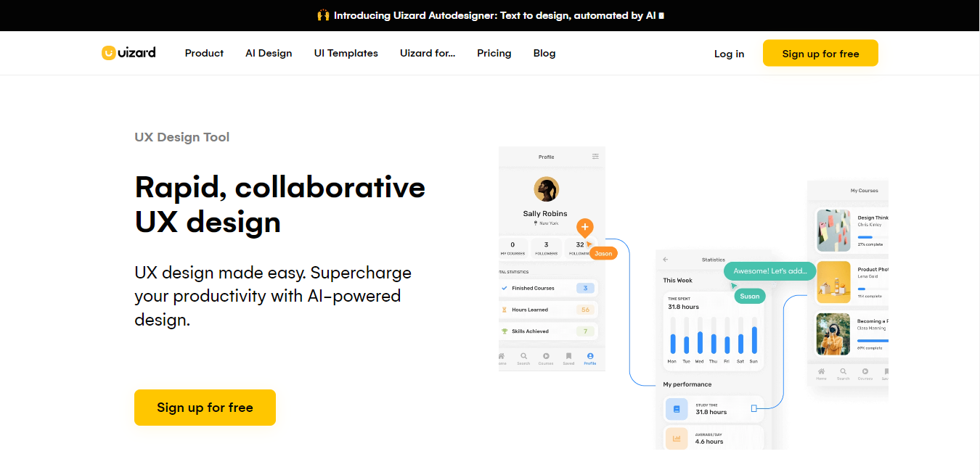This screenshot has width=980, height=475.
Task: Click the Design Thinking course progress bar
Action: click(873, 237)
